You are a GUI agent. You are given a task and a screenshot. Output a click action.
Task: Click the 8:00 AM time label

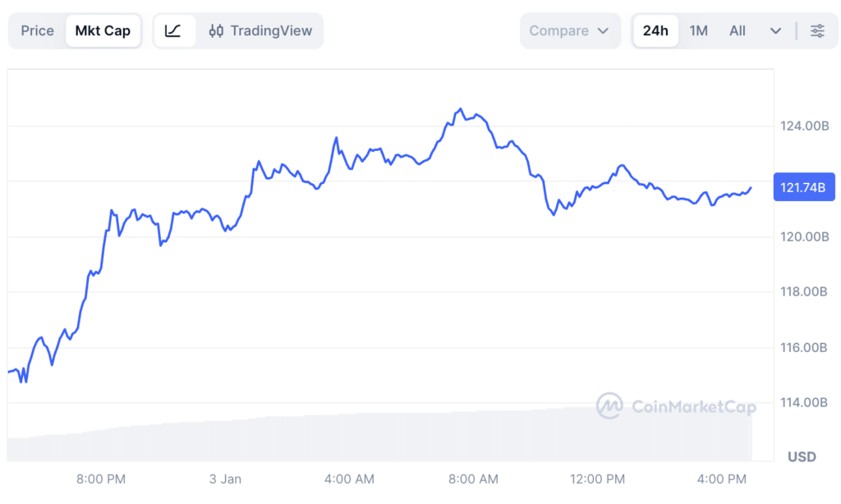click(472, 479)
